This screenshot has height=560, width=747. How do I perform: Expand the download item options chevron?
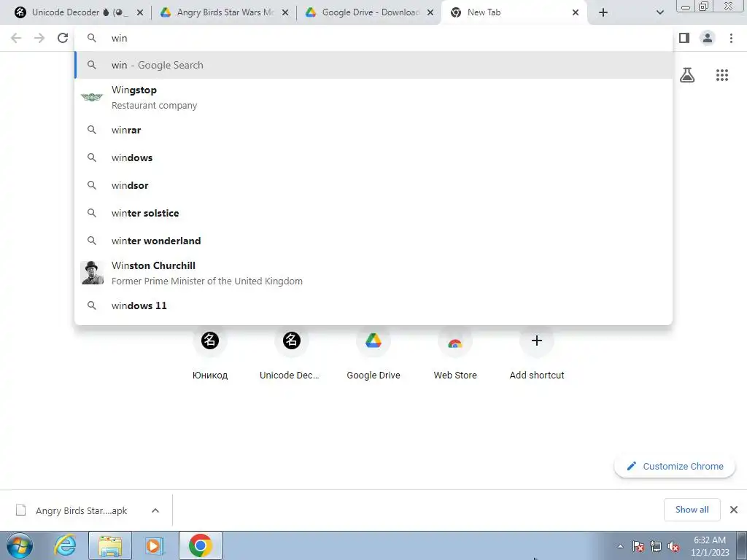[x=155, y=510]
